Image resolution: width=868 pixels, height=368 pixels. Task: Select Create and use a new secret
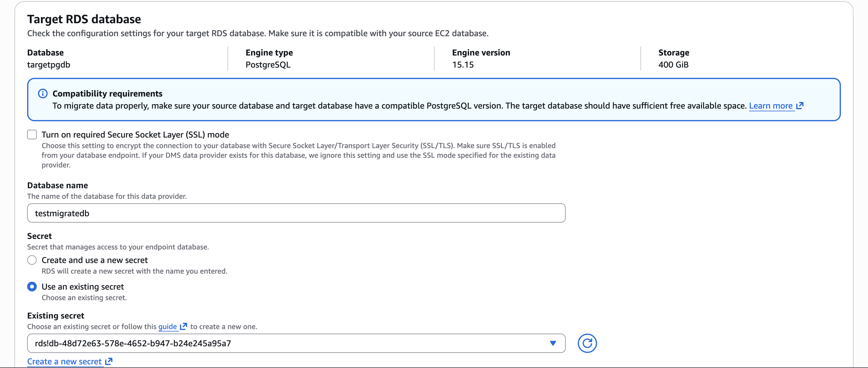32,260
